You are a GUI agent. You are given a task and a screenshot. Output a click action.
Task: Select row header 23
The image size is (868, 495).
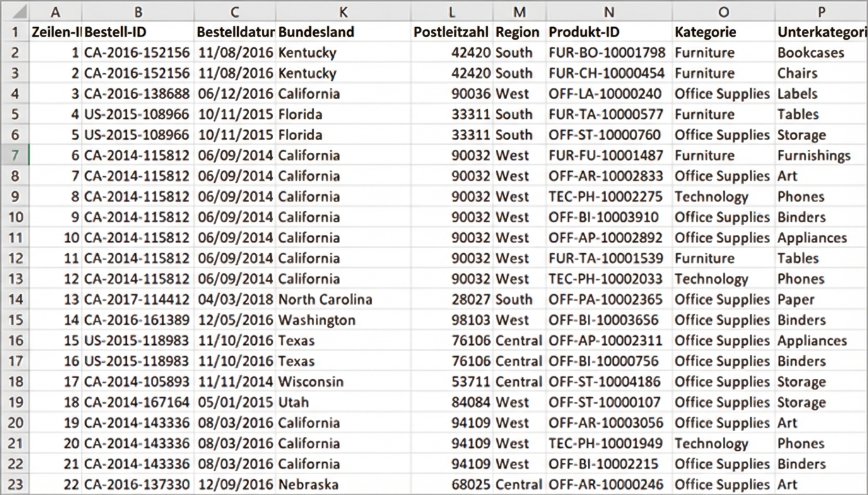[x=15, y=485]
